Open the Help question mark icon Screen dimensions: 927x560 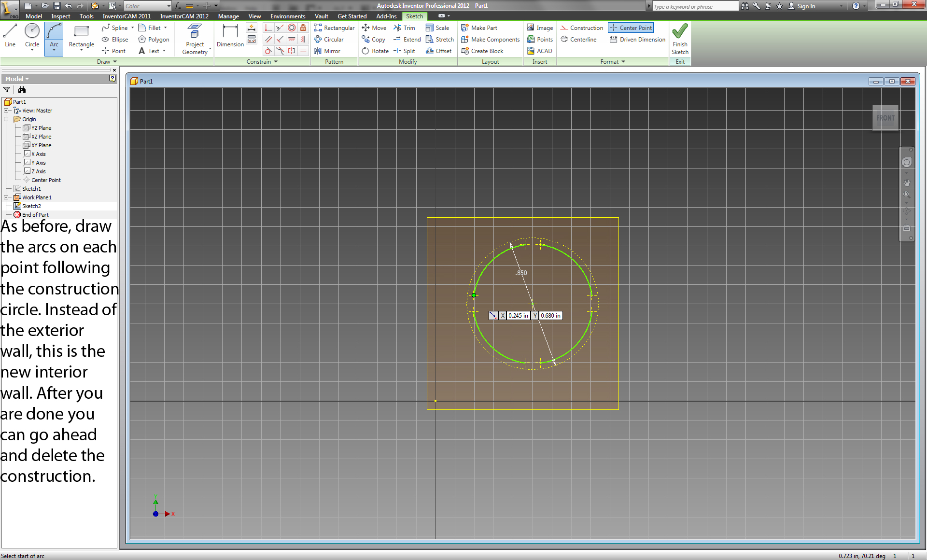[x=856, y=6]
